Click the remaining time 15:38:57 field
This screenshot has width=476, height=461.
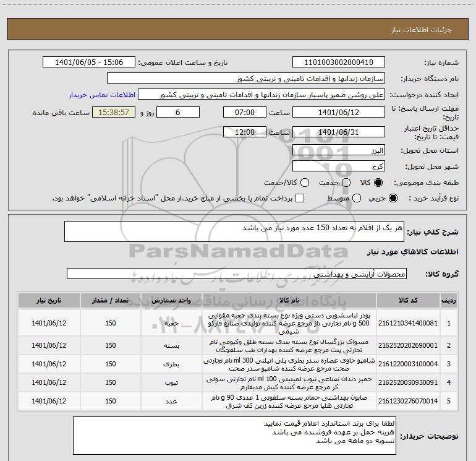tap(114, 112)
